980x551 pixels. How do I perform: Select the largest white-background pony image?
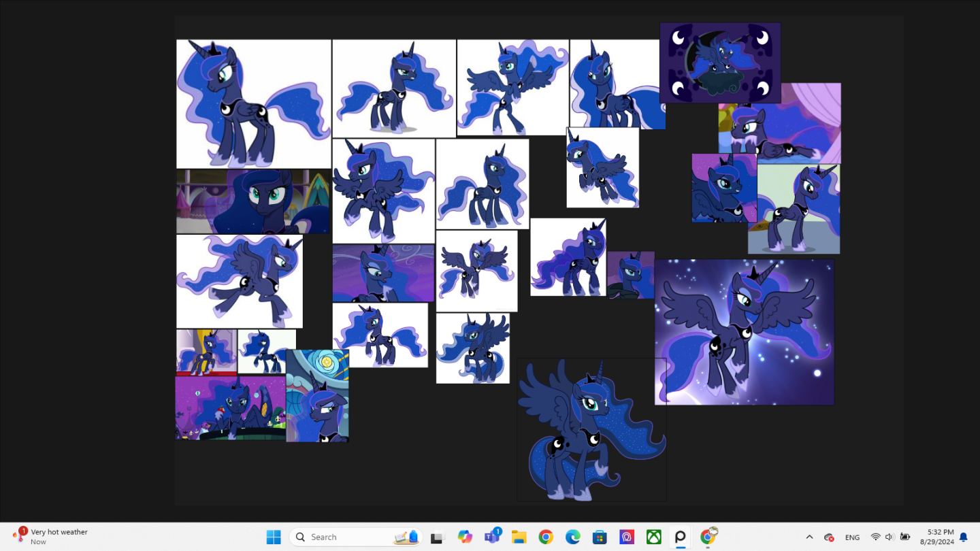254,104
